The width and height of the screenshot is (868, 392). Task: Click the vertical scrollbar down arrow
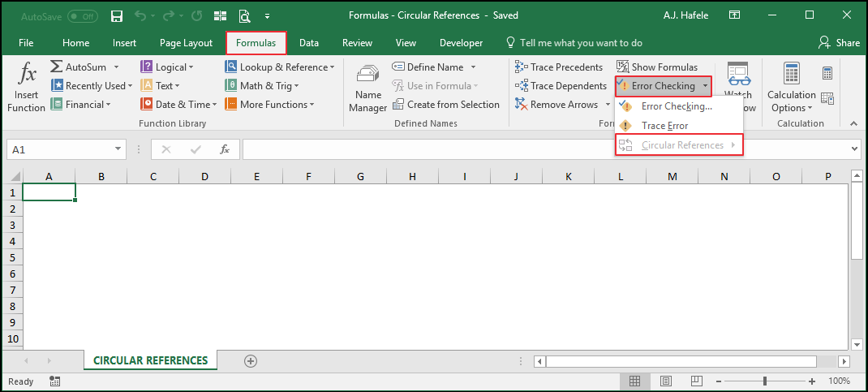[857, 342]
